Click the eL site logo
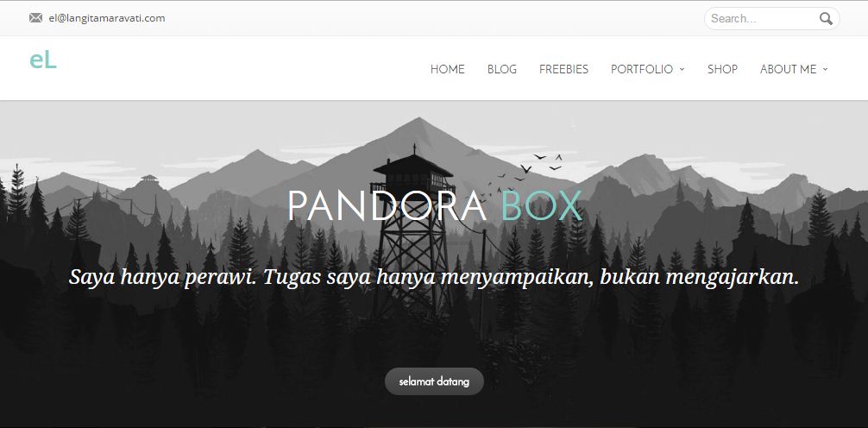This screenshot has height=428, width=868. 43,60
